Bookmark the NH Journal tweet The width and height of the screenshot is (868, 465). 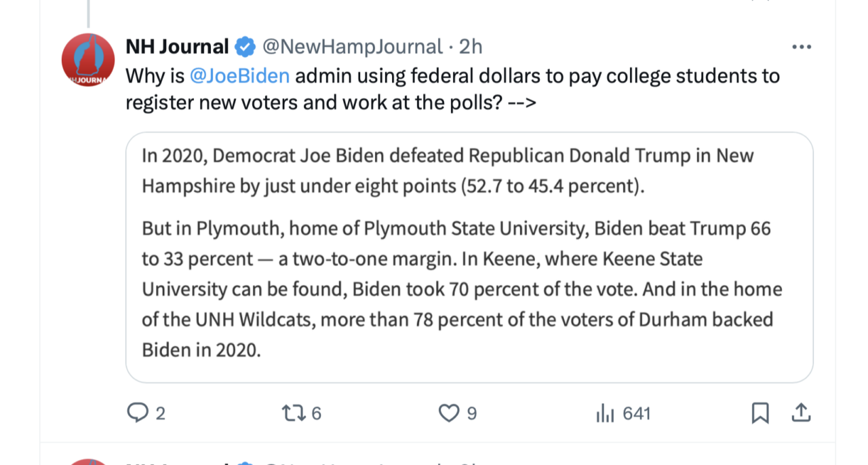(760, 413)
